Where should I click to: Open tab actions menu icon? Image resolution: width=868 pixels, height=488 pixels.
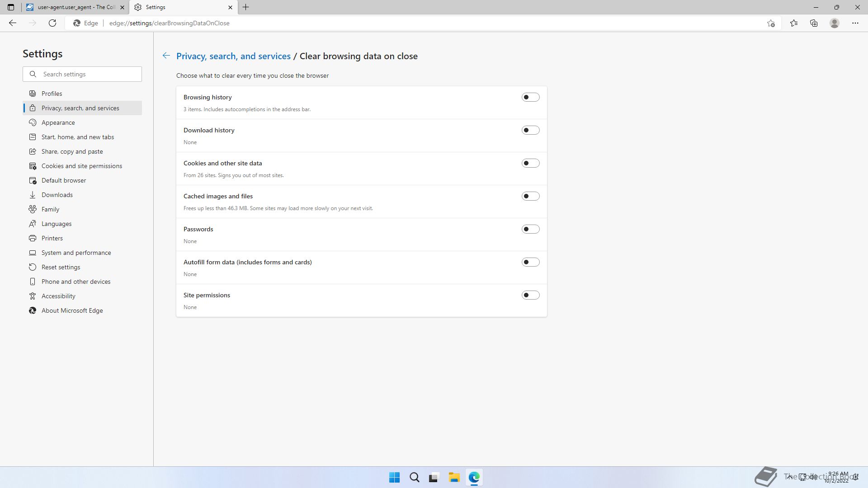pyautogui.click(x=11, y=7)
